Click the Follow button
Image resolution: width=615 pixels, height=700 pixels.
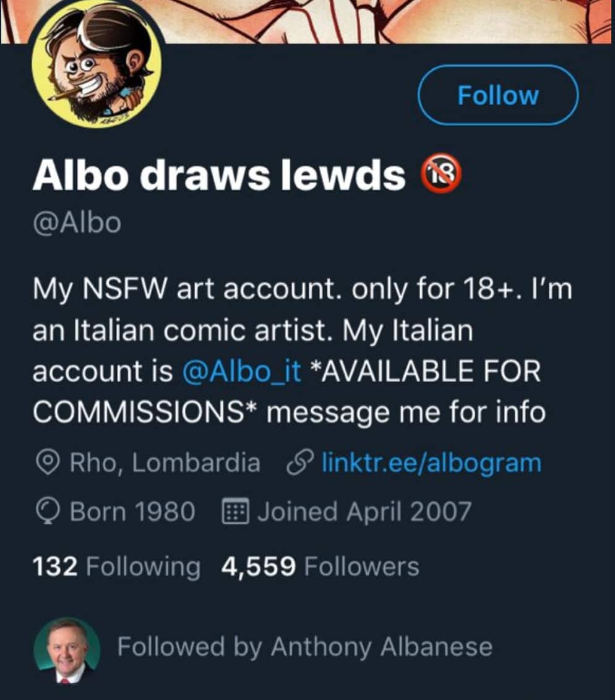tap(497, 95)
